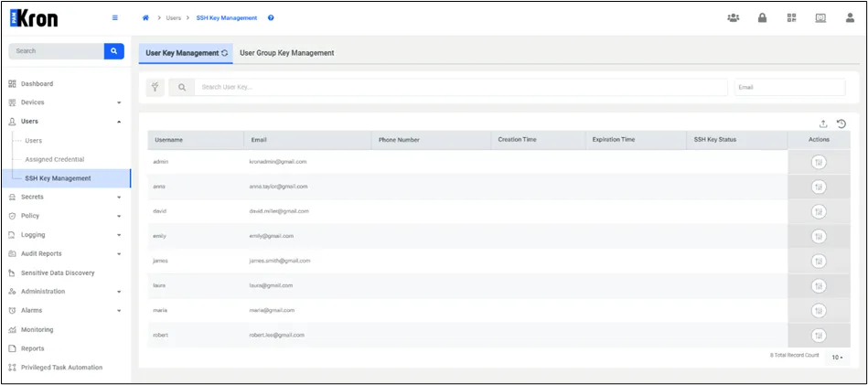Sort by Username column header
868x385 pixels.
point(196,140)
